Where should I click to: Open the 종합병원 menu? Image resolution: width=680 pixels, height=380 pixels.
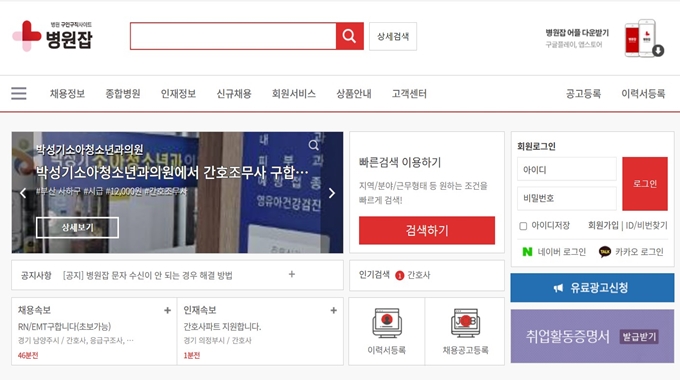coord(123,94)
